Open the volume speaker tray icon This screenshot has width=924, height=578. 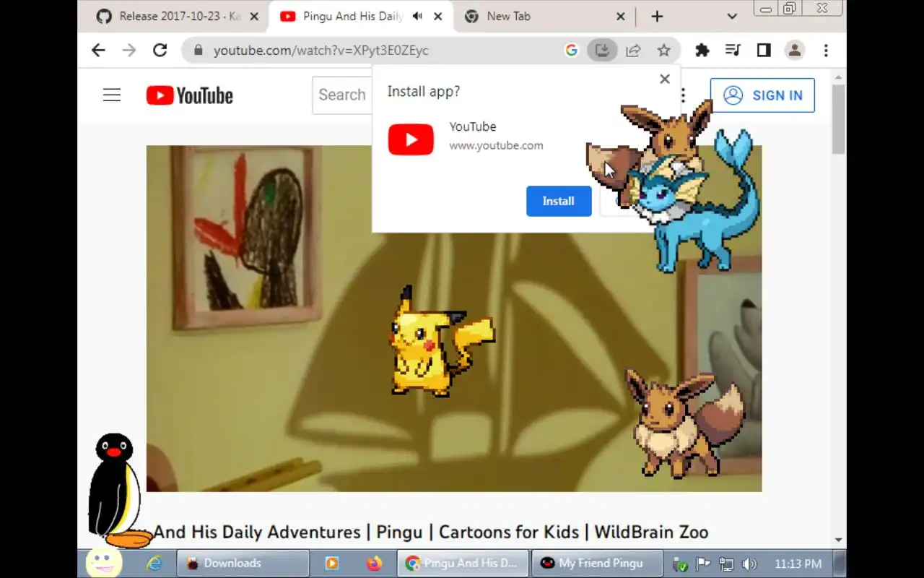coord(749,564)
